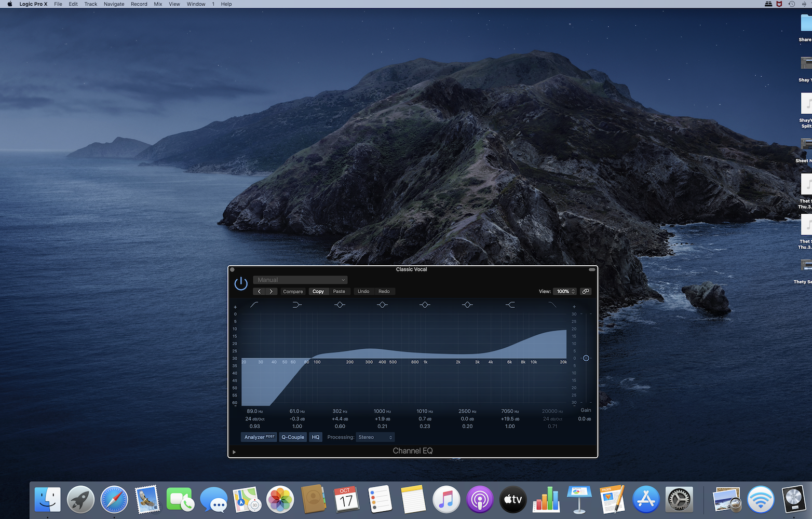The width and height of the screenshot is (812, 519).
Task: Open FaceTime from the dock
Action: tap(180, 500)
